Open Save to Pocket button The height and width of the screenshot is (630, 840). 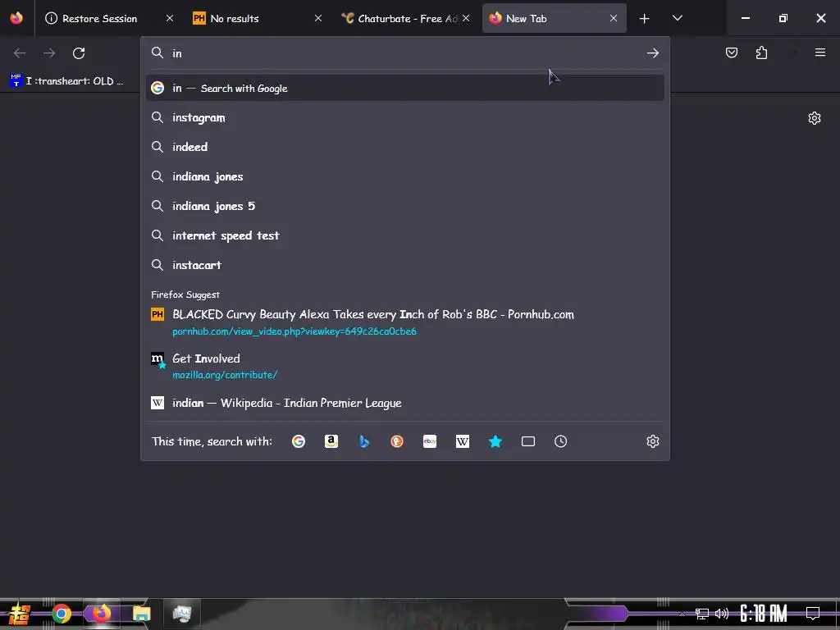click(732, 52)
